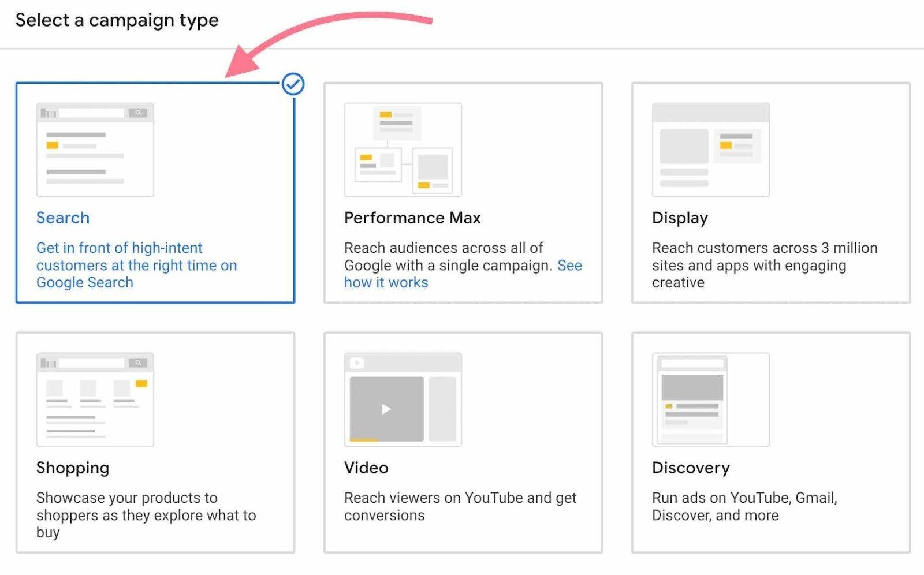Click the Search campaign thumbnail illustration

[x=95, y=150]
